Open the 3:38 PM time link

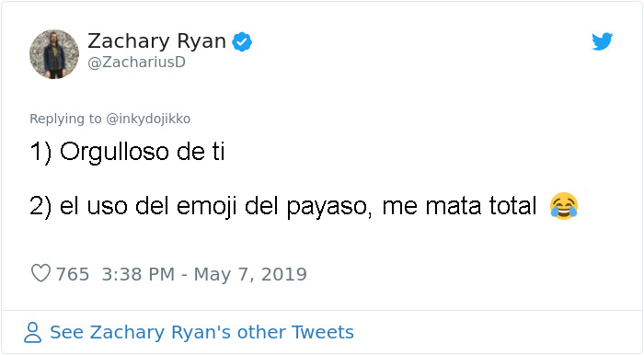tap(138, 274)
